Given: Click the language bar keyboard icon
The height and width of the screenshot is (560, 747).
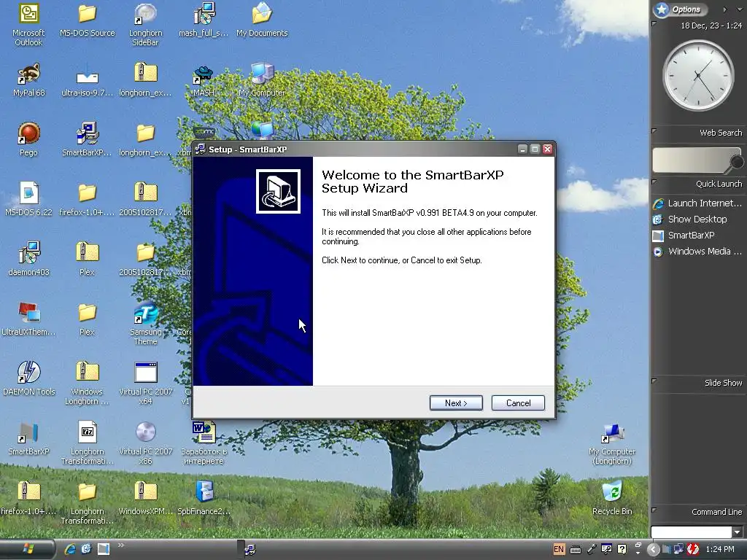Looking at the screenshot, I should coord(576,550).
